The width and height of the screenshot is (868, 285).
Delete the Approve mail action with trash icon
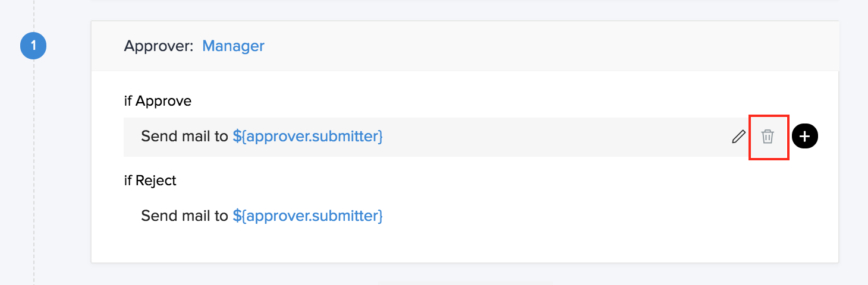768,137
